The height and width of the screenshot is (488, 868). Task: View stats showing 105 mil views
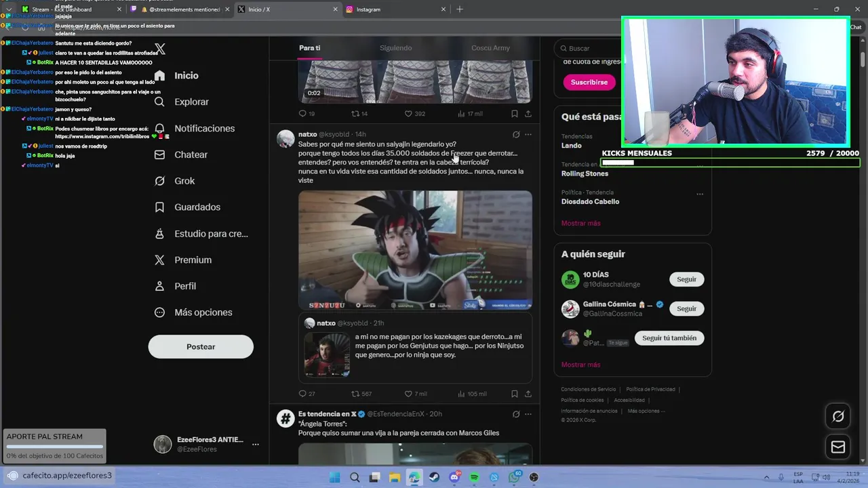click(x=472, y=394)
